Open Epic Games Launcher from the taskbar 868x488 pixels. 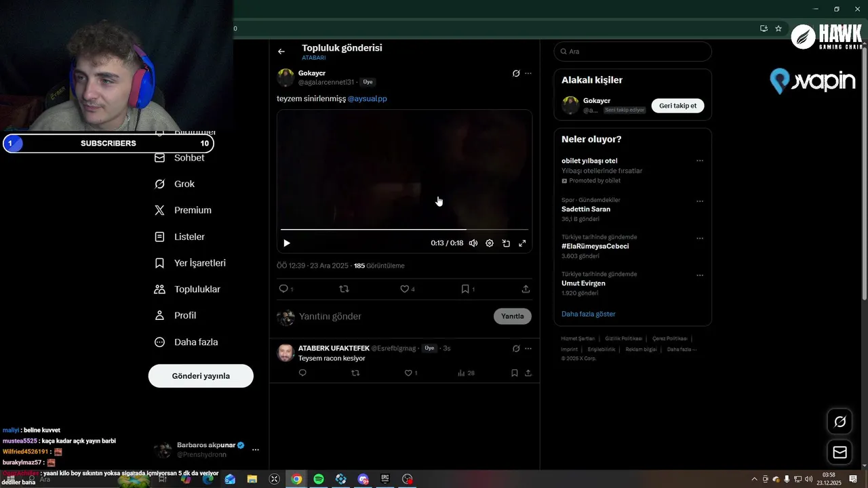pos(385,479)
